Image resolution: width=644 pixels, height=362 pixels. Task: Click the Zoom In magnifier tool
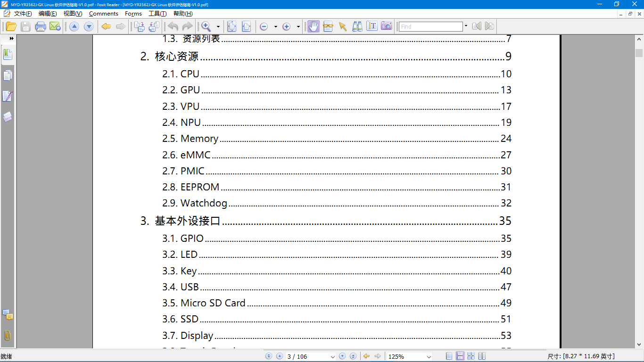(206, 26)
